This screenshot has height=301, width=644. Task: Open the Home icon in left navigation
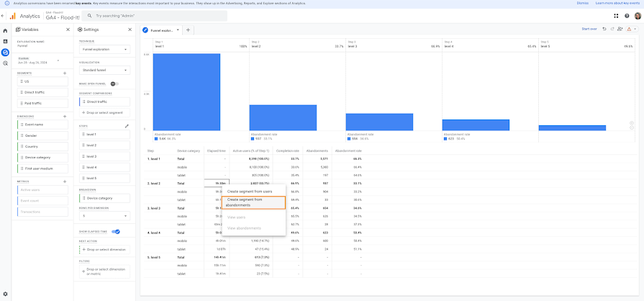point(5,31)
